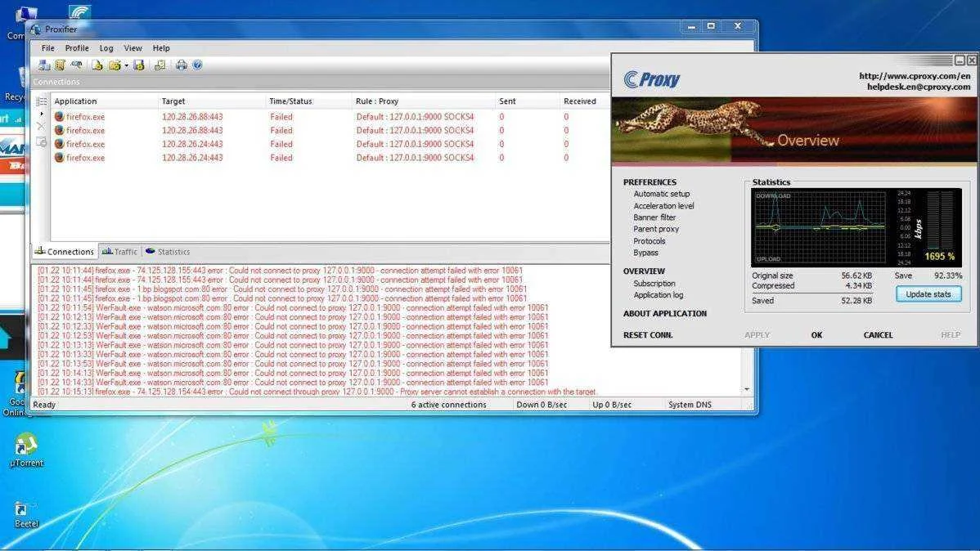
Task: Click the list view icon beside Connections
Action: tap(41, 101)
